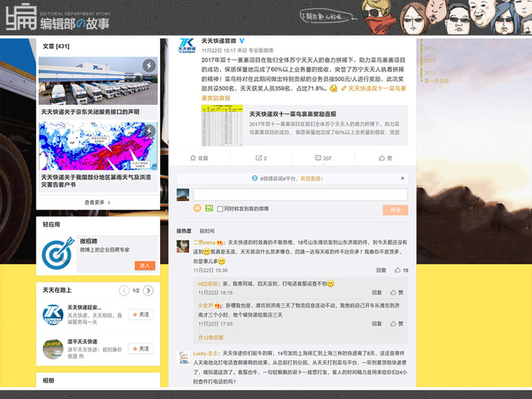Like the post with thumbs-up 赞
This screenshot has width=532, height=399.
[x=381, y=158]
